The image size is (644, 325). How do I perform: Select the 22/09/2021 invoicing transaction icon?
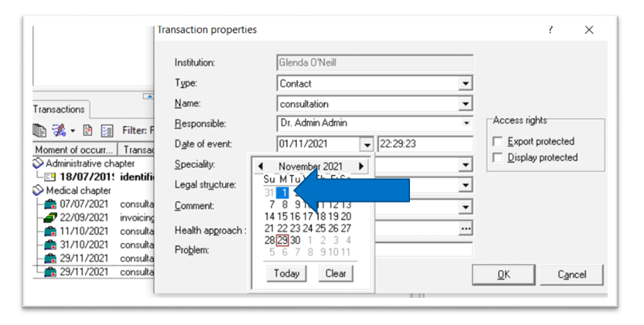51,217
